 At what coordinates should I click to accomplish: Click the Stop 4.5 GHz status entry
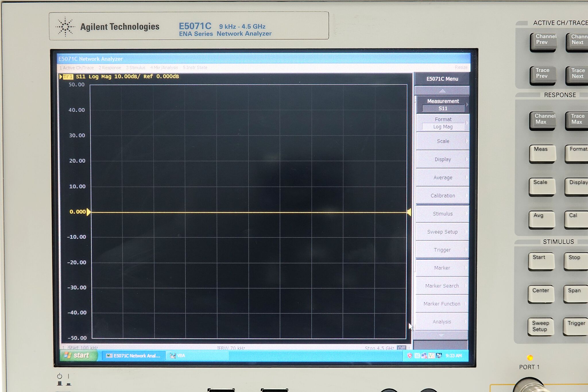379,348
